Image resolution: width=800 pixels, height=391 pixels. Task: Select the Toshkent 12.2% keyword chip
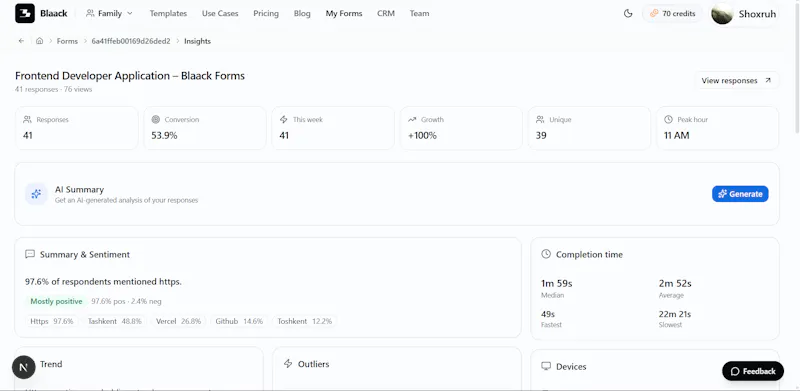[x=305, y=322]
